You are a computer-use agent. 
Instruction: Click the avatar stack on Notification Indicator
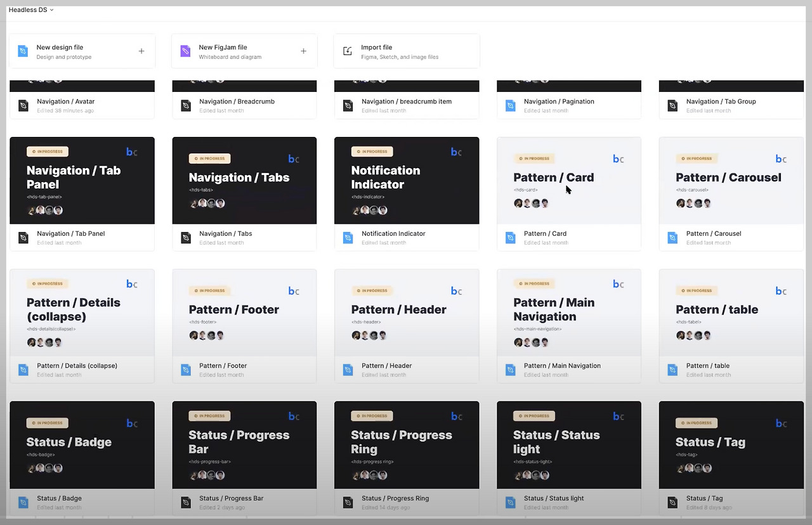371,210
